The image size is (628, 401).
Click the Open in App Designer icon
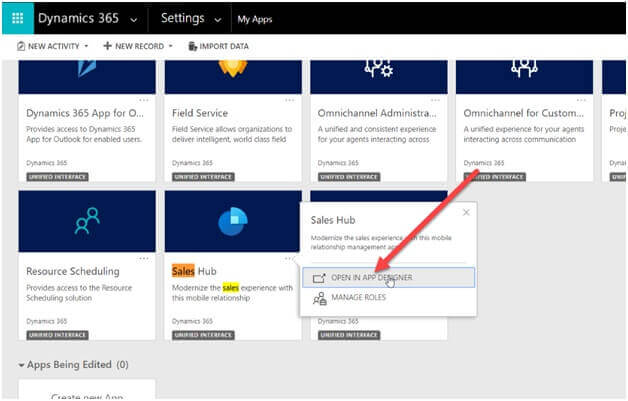coord(319,278)
